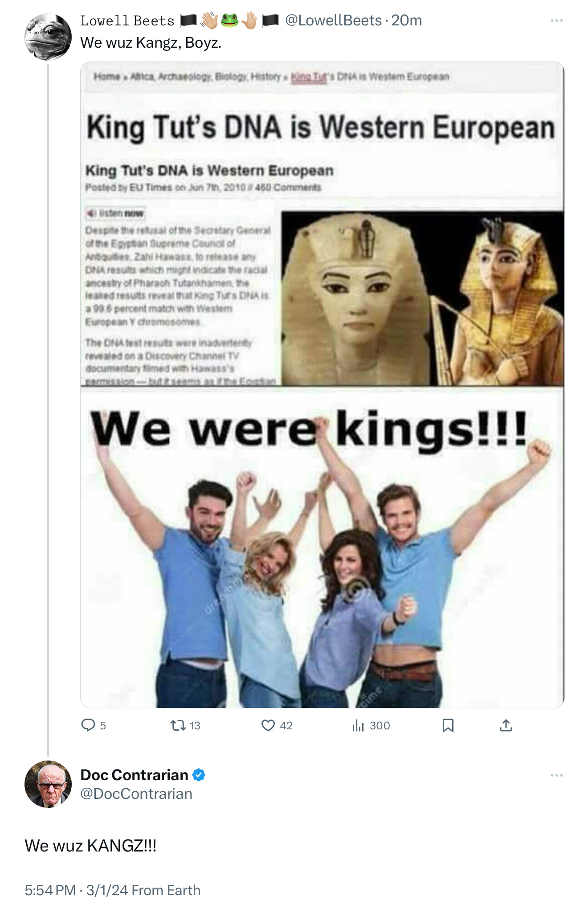
Task: Click the share upload icon
Action: click(x=506, y=726)
